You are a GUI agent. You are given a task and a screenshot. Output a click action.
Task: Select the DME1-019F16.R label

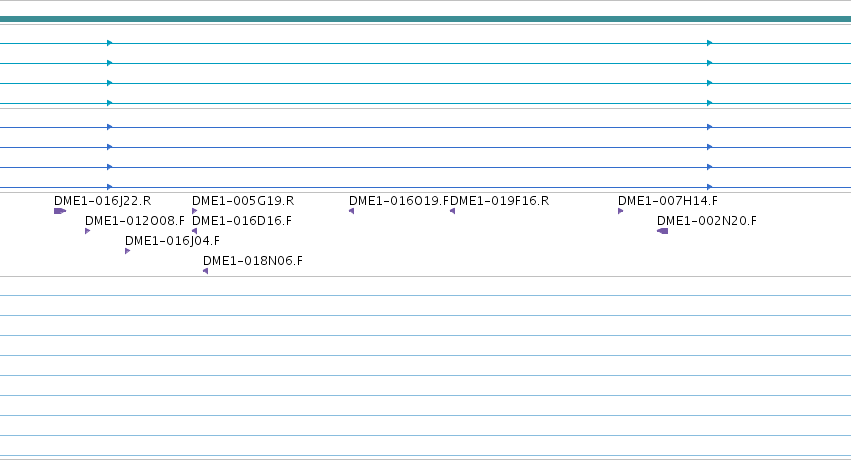[500, 201]
